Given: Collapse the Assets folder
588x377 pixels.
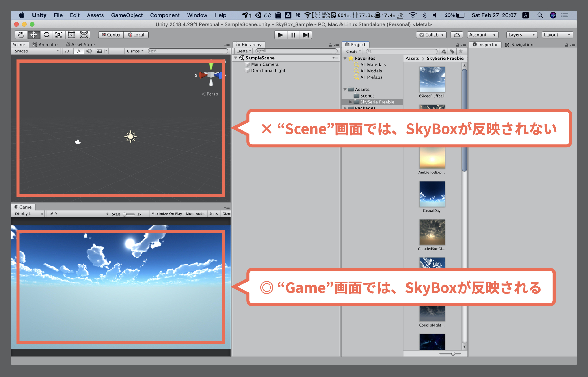Looking at the screenshot, I should [345, 90].
